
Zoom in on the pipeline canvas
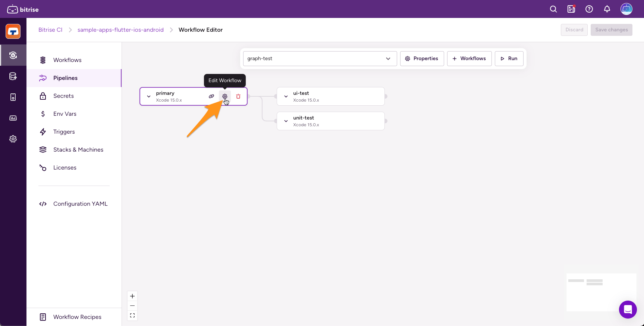132,296
